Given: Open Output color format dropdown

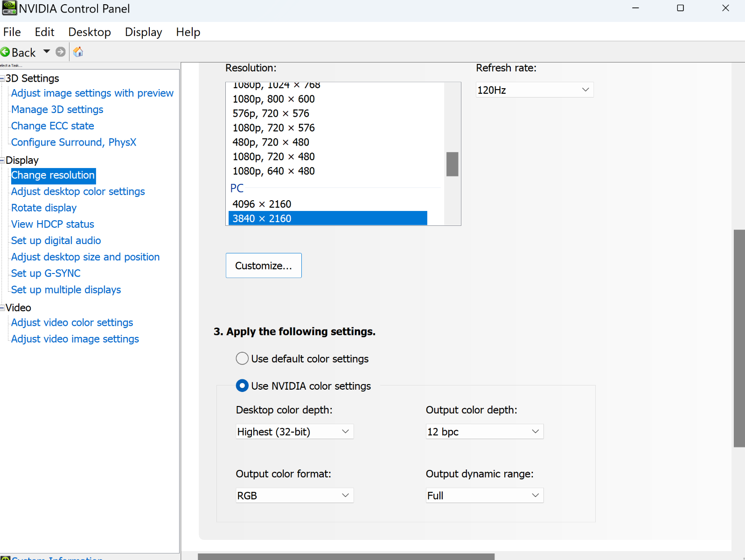Looking at the screenshot, I should point(294,496).
